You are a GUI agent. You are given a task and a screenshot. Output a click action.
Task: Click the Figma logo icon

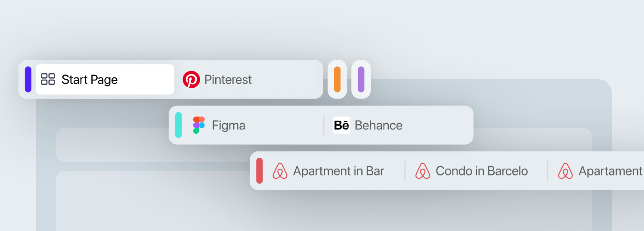click(199, 125)
